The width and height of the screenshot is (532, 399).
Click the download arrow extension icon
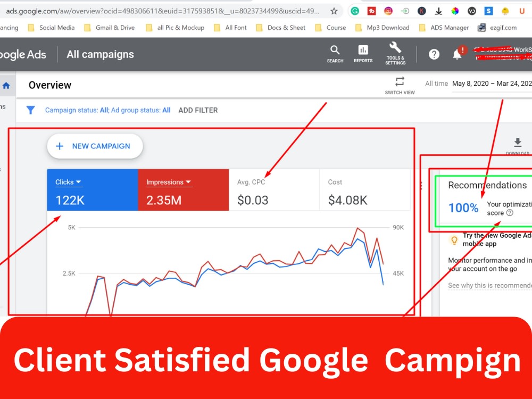coord(438,12)
